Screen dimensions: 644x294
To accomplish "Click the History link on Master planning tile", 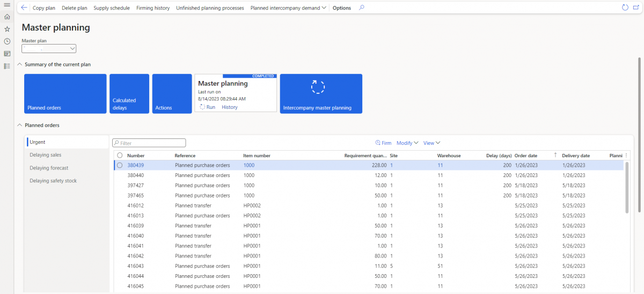I will [x=229, y=107].
